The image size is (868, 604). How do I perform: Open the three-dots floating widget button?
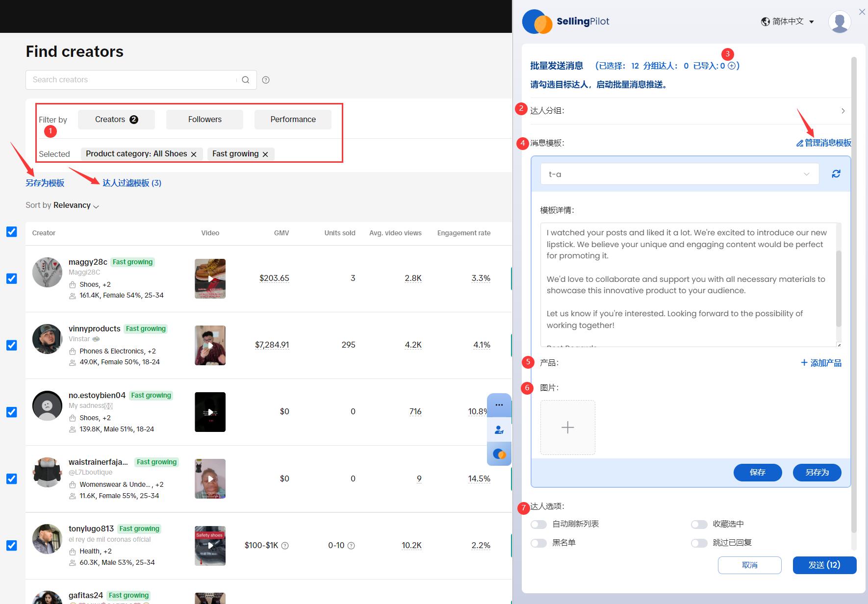click(499, 405)
